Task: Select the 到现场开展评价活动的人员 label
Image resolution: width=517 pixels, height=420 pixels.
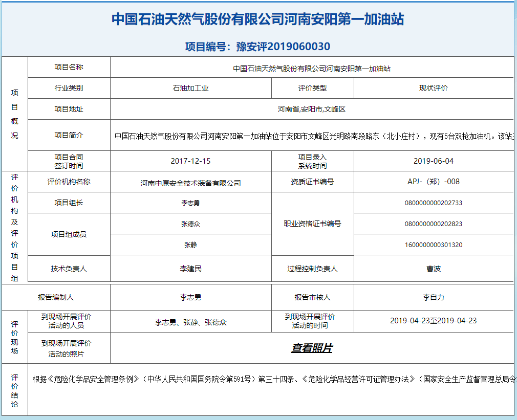Action: click(x=66, y=321)
